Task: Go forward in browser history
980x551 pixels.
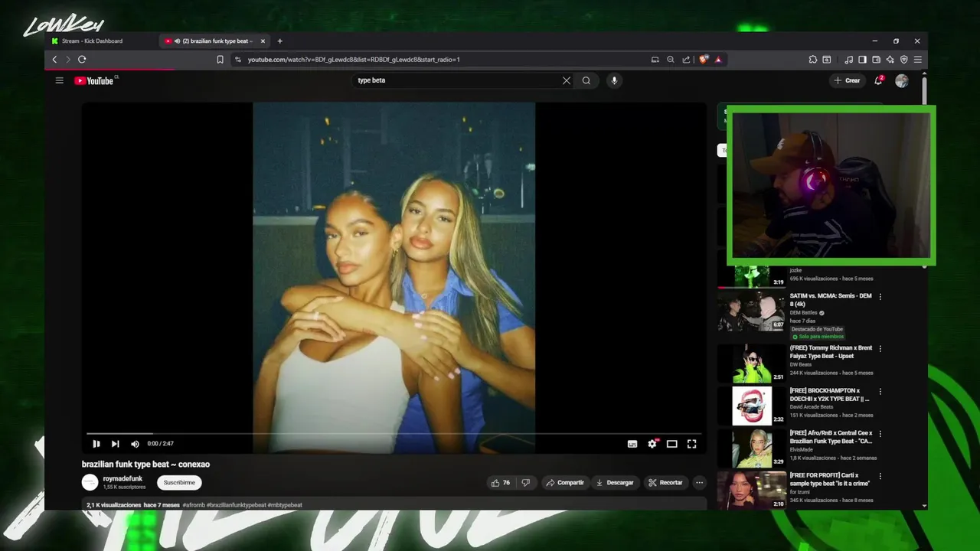Action: point(68,60)
